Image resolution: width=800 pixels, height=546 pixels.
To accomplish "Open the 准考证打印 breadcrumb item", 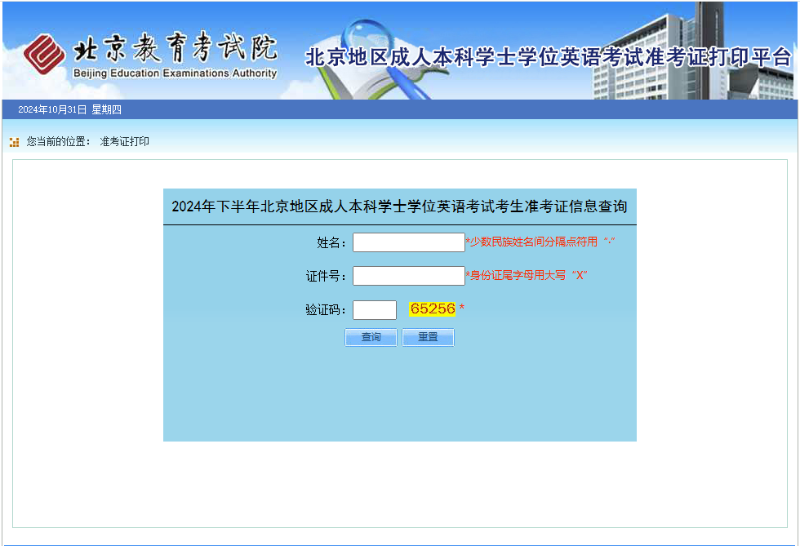I will click(125, 142).
